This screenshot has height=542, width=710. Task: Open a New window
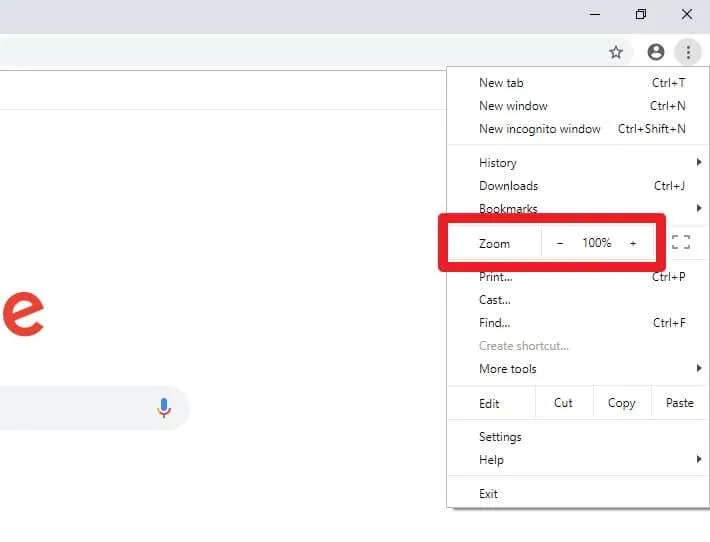coord(578,106)
